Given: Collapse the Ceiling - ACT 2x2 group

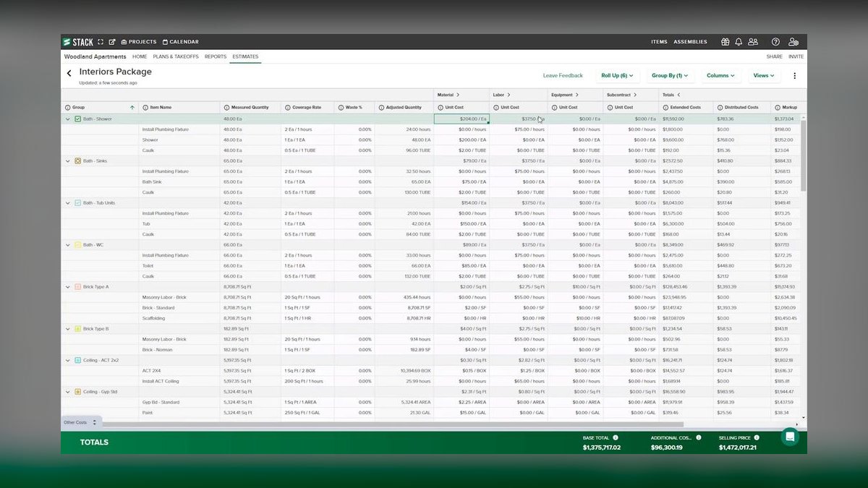Looking at the screenshot, I should (68, 360).
